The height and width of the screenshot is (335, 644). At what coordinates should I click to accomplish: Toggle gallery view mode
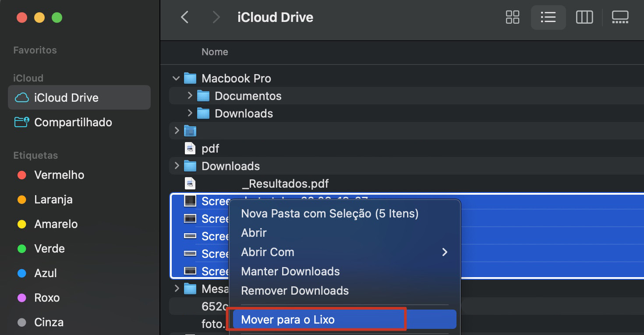click(620, 18)
